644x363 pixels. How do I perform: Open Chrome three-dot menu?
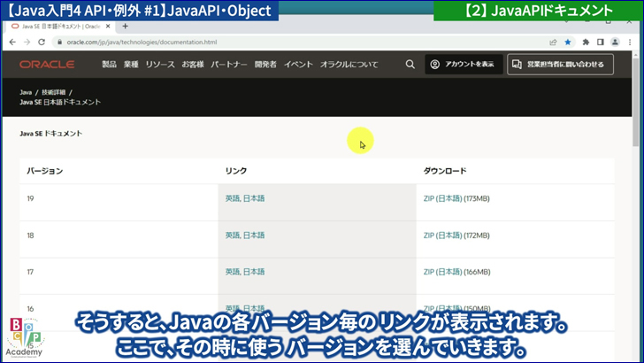[630, 42]
